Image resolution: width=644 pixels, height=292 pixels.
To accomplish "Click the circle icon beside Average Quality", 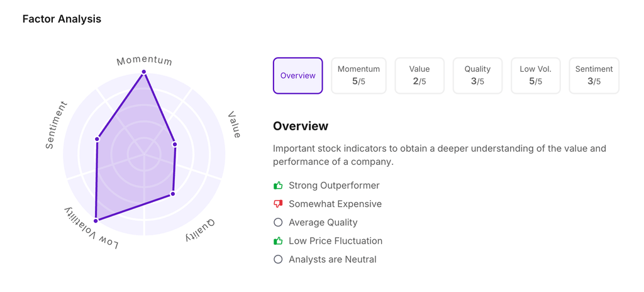I will (278, 222).
